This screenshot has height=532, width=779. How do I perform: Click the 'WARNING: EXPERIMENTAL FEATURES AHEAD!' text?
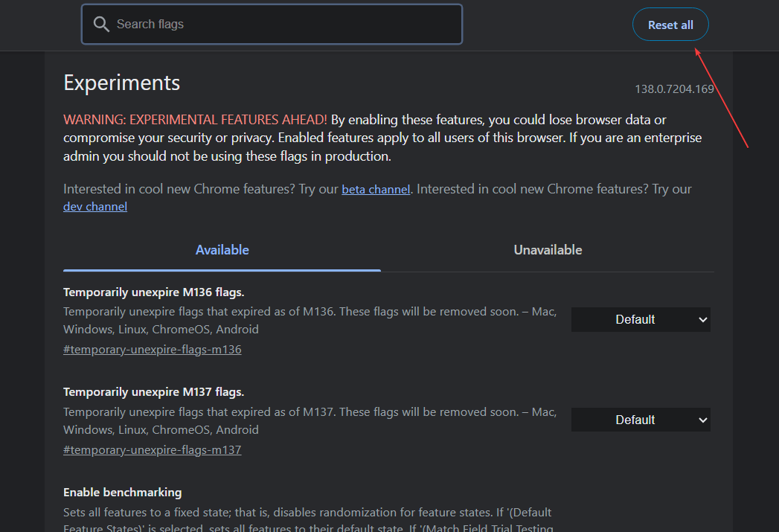pyautogui.click(x=195, y=120)
